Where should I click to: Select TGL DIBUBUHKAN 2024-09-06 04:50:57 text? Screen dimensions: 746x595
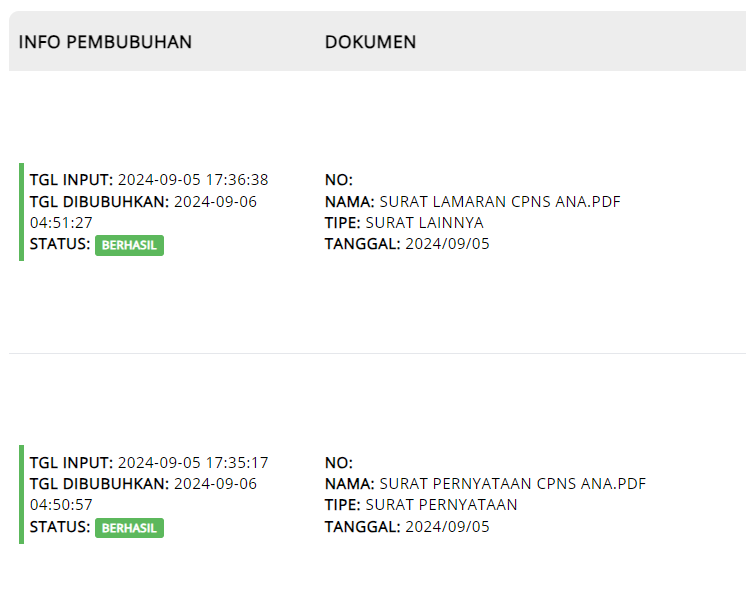point(143,494)
